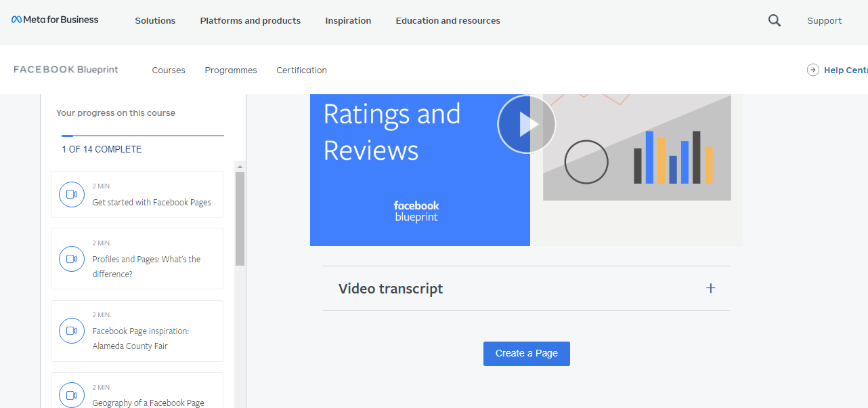Play the Ratings and Reviews video

[x=527, y=124]
